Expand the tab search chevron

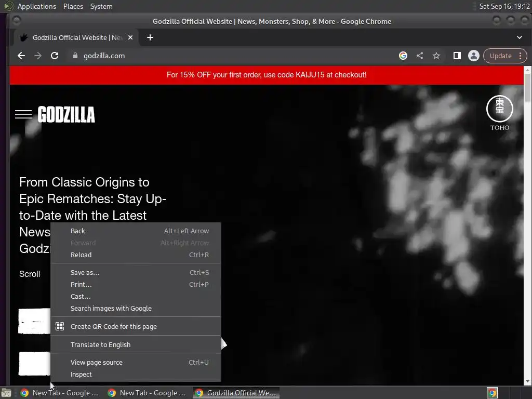point(519,37)
